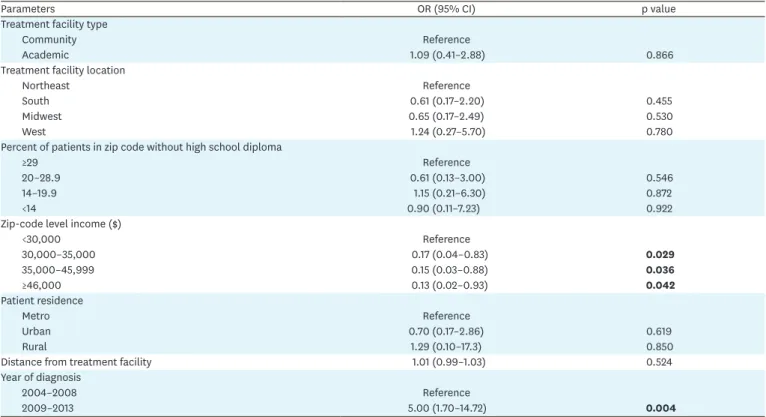
Task: Click the p value '0.866'
Action: 660,55
